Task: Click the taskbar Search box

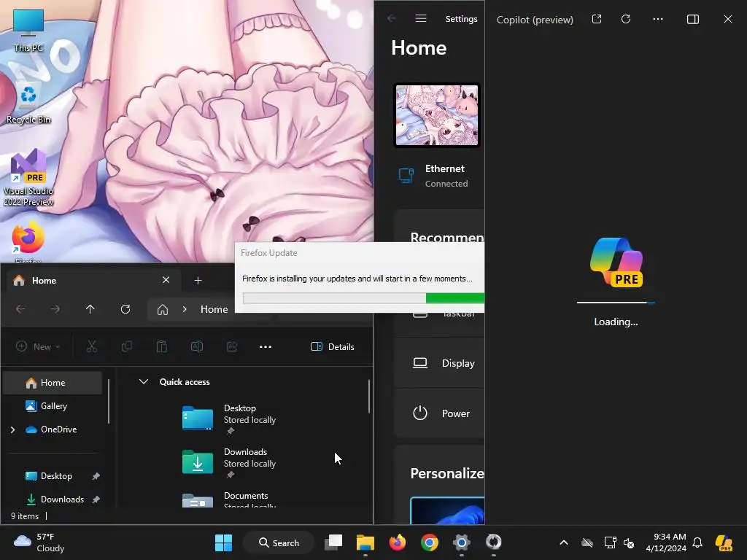Action: click(x=279, y=542)
